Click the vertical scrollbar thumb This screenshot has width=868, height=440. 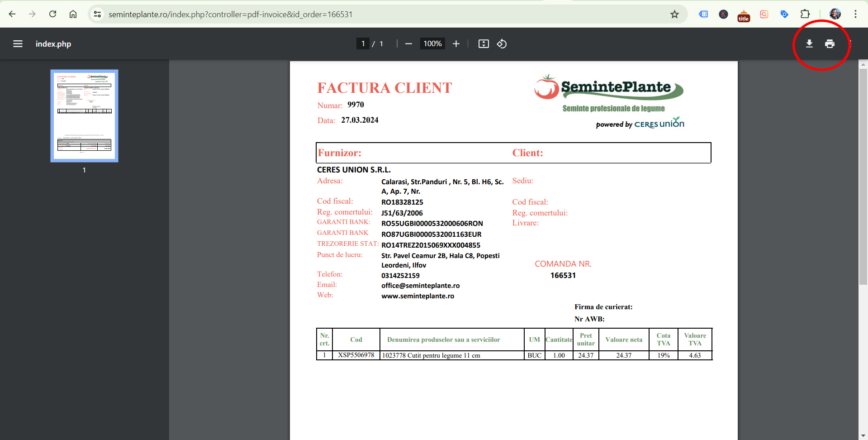(x=863, y=177)
